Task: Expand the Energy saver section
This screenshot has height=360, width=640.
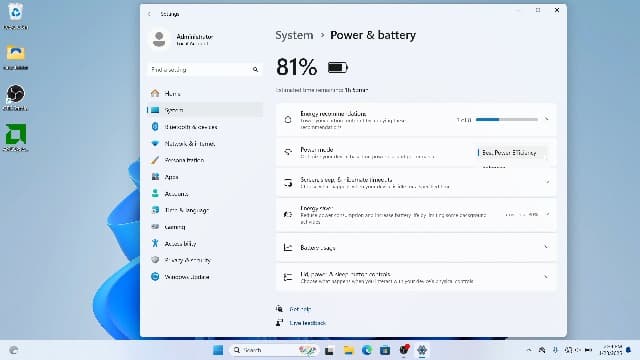Action: click(416, 215)
